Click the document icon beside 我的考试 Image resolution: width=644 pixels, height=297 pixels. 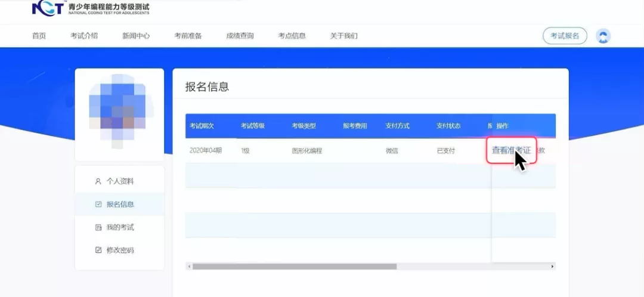click(98, 227)
